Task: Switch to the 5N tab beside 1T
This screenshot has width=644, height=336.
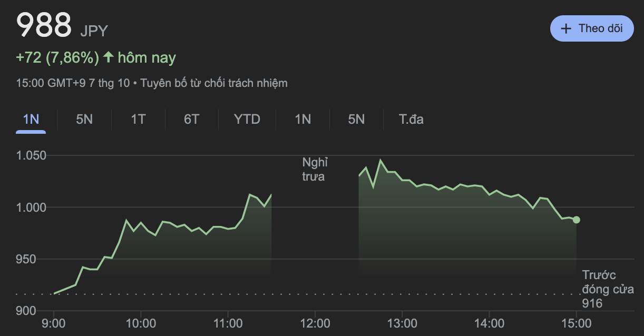Action: click(84, 119)
